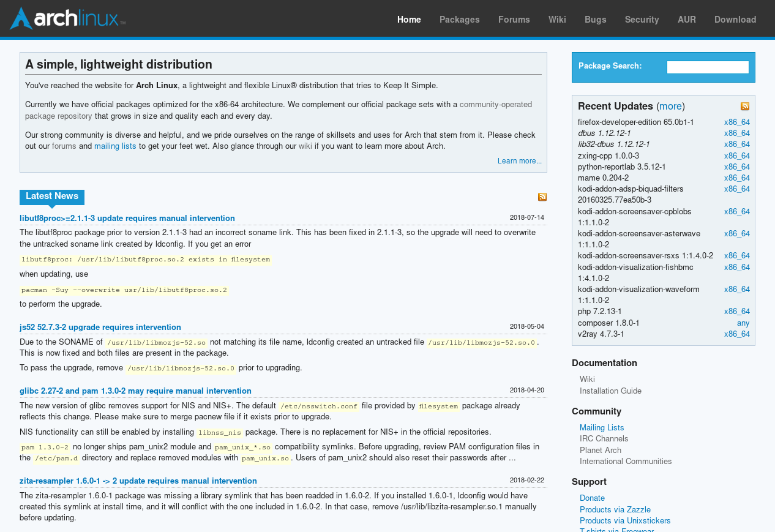Click 'more' next to Recent Updates
Screen dimensions: 775x532
[670, 107]
